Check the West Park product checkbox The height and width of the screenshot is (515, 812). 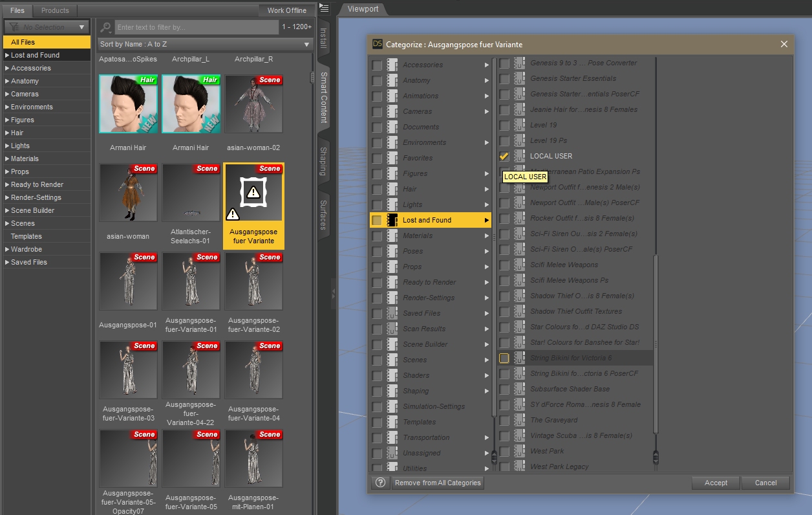504,451
